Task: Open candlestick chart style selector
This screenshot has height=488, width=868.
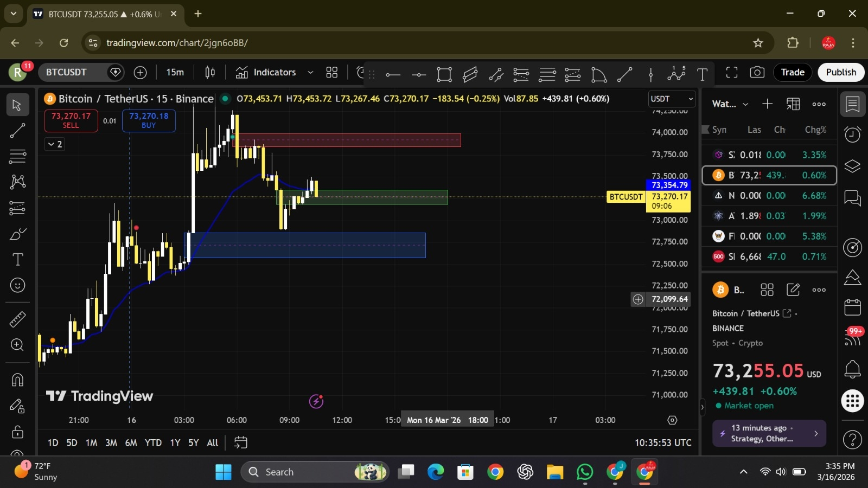Action: click(210, 72)
